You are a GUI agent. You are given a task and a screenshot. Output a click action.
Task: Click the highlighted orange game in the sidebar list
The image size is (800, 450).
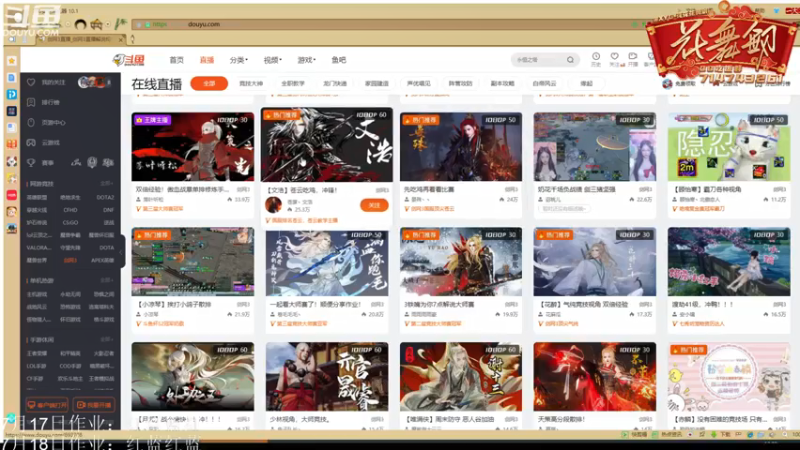[x=70, y=260]
